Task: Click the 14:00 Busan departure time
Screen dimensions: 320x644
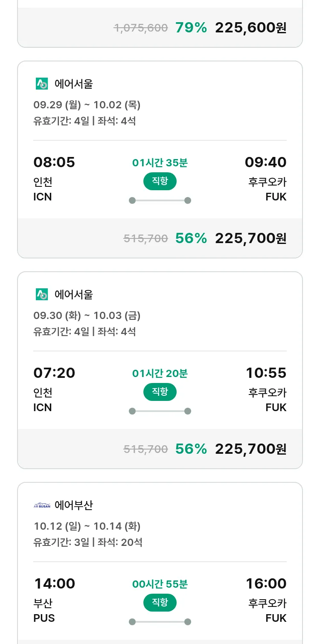Action: (x=54, y=583)
